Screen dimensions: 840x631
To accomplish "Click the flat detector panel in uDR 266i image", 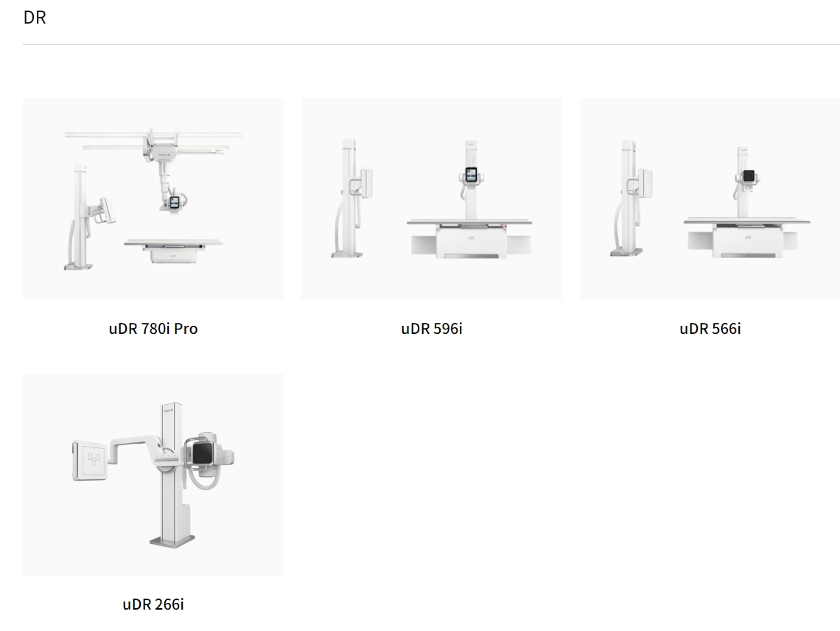I will point(91,461).
